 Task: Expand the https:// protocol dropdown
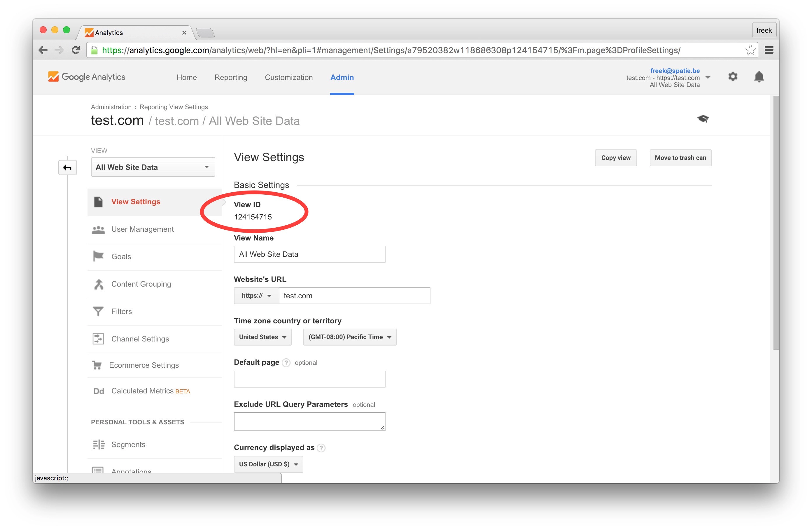click(256, 296)
